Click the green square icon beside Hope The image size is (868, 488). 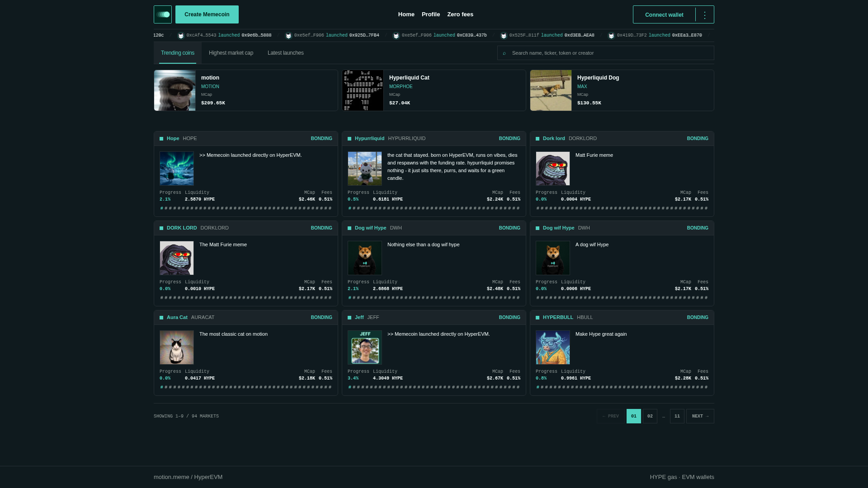coord(161,139)
